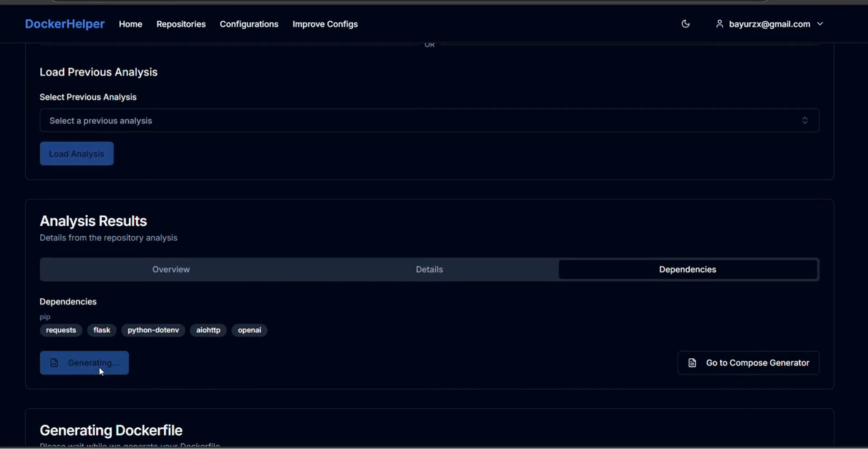Open the previous analysis selector arrows
The width and height of the screenshot is (868, 449).
tap(805, 121)
